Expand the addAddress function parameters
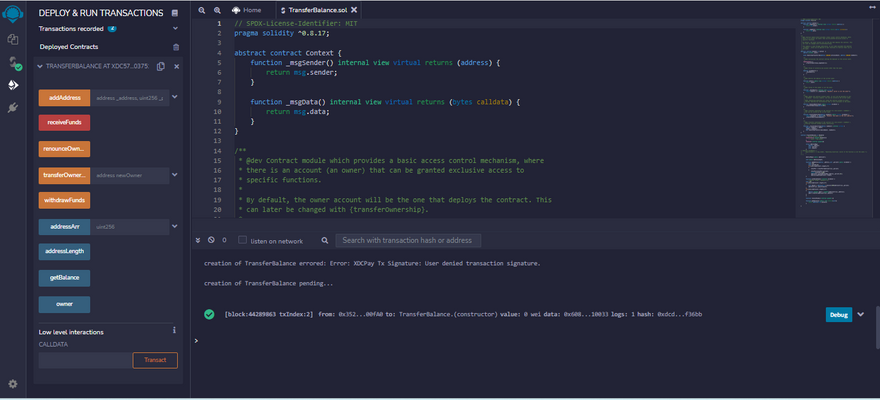Screen dimensions: 880x400 point(176,97)
